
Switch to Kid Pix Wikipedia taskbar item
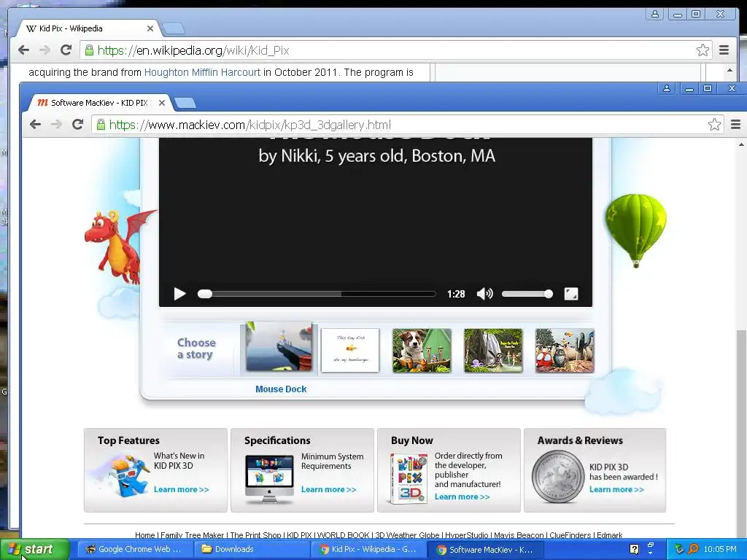368,549
